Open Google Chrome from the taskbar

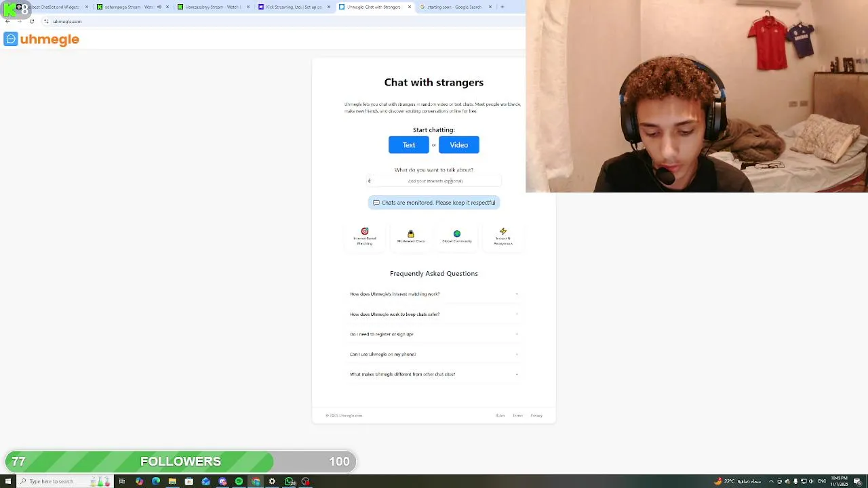256,481
